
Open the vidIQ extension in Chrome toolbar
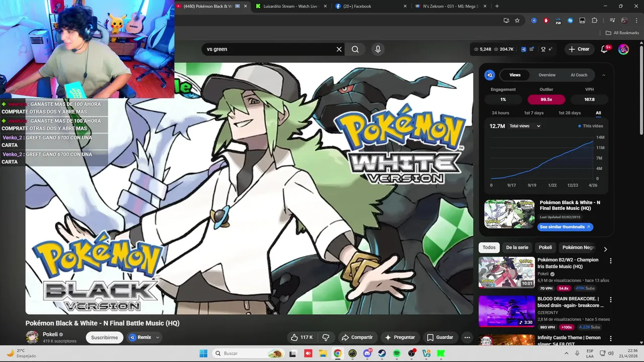point(534,21)
